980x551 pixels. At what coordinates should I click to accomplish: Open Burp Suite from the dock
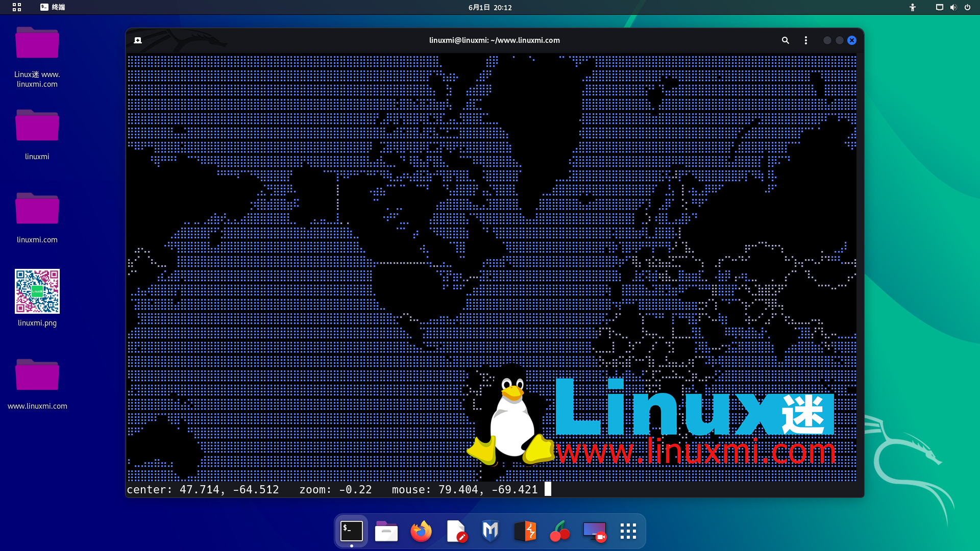pyautogui.click(x=525, y=531)
